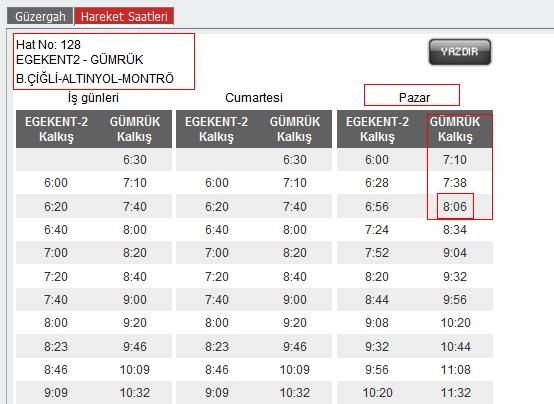Viewport: 554px width, 404px height.
Task: Click 7:10 in the Pazar GÜMRÜK column
Action: [x=455, y=160]
